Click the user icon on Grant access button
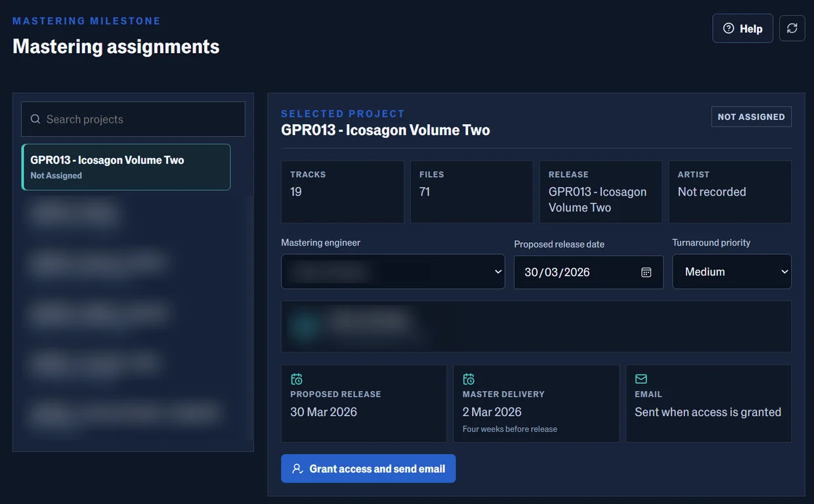This screenshot has width=814, height=504. (297, 469)
